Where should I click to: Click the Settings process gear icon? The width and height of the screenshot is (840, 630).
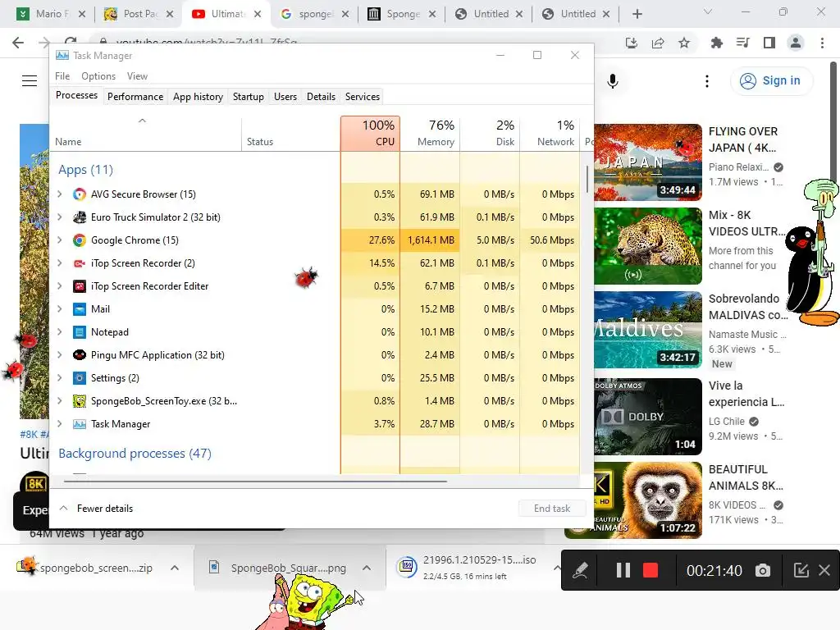80,378
